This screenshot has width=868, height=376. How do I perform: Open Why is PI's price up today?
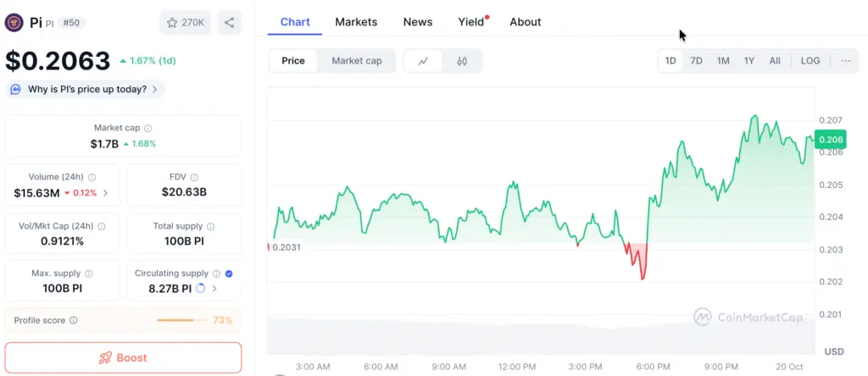click(x=85, y=89)
